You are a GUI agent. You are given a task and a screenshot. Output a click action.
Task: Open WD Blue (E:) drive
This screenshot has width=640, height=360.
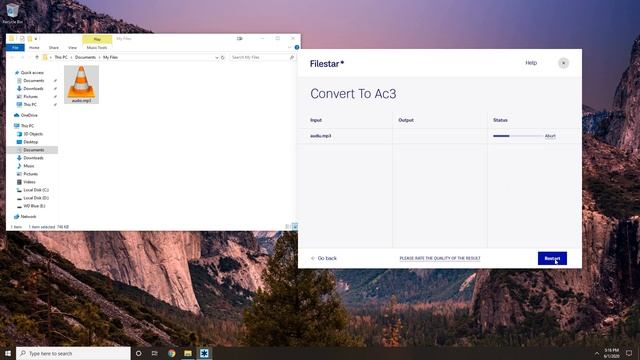[34, 206]
